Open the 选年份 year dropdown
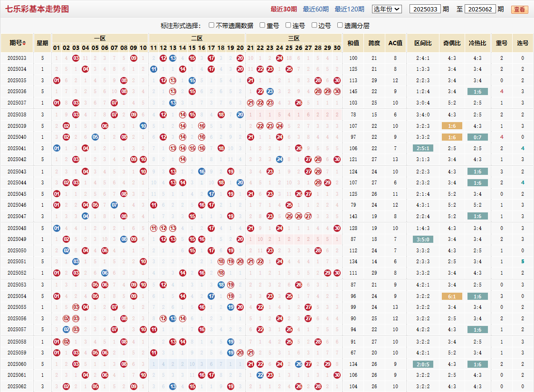The image size is (534, 392). tap(387, 9)
